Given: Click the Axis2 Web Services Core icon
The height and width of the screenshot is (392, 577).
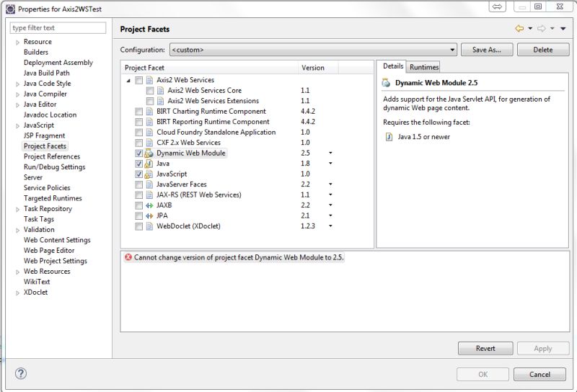Looking at the screenshot, I should [x=160, y=90].
